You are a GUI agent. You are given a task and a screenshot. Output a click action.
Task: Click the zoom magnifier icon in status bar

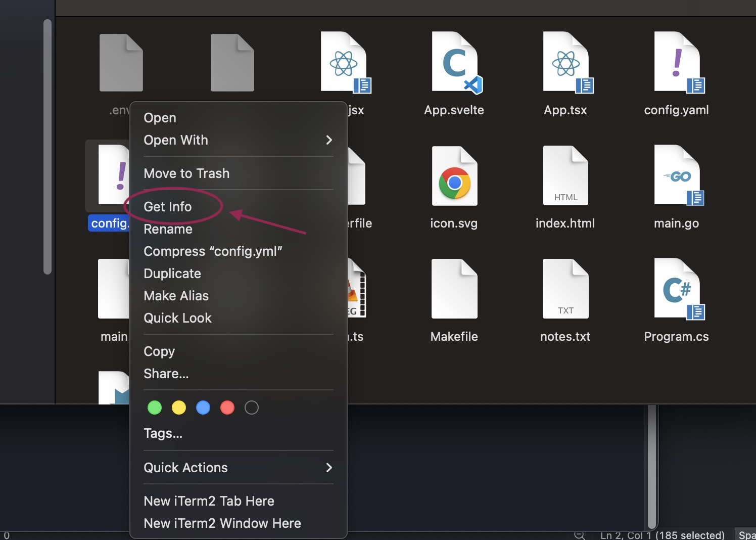click(x=580, y=535)
